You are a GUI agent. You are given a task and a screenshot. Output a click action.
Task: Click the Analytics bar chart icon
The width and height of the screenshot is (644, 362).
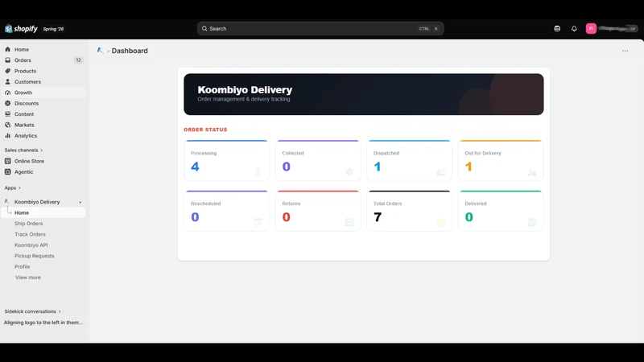click(x=7, y=135)
